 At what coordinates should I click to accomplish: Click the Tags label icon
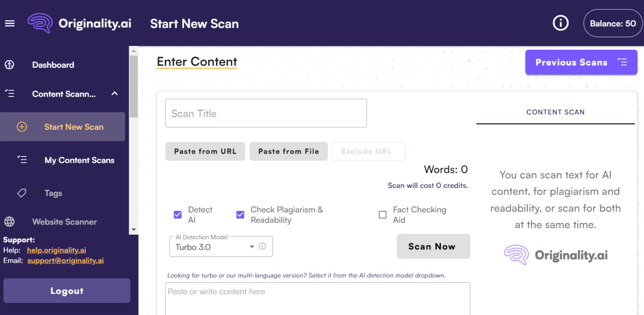tap(21, 193)
